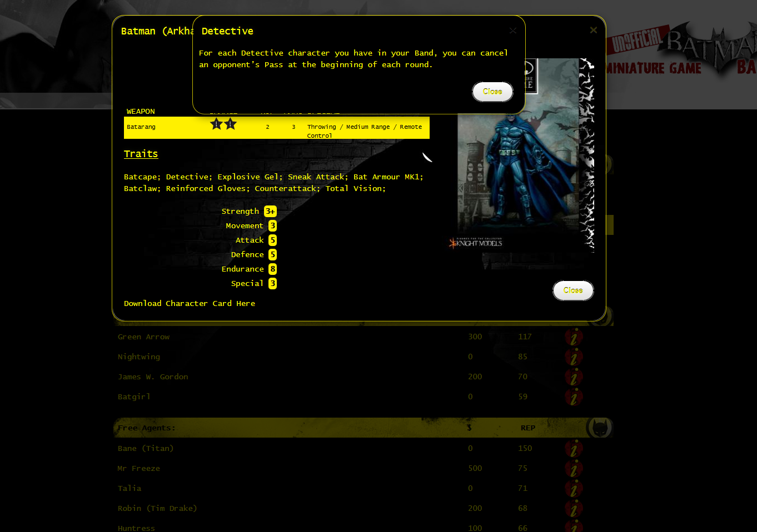Screen dimensions: 757x532
Task: Open info icon for Batgirl
Action: (574, 397)
